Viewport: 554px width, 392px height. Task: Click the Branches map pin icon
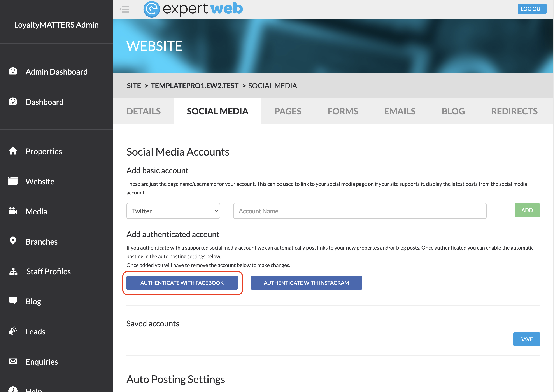click(13, 241)
